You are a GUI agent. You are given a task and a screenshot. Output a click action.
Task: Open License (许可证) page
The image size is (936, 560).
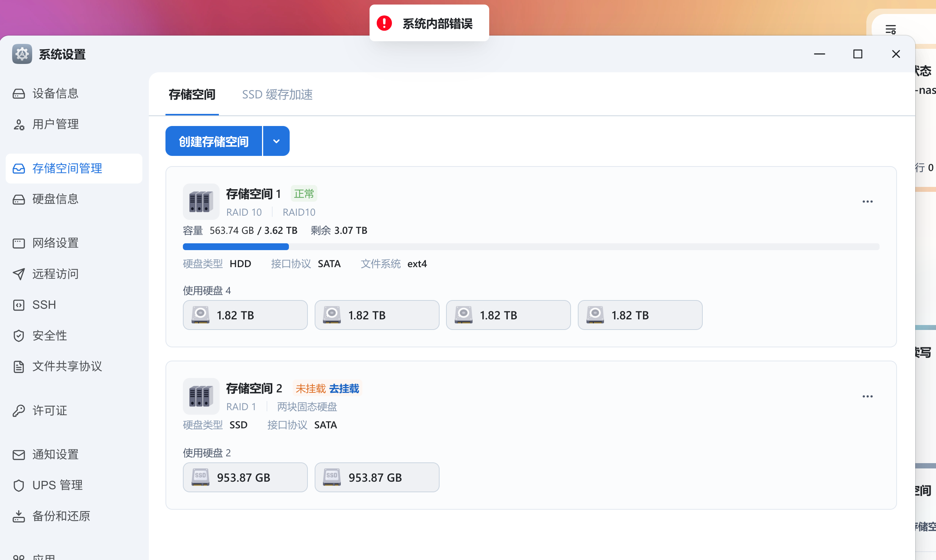tap(49, 411)
